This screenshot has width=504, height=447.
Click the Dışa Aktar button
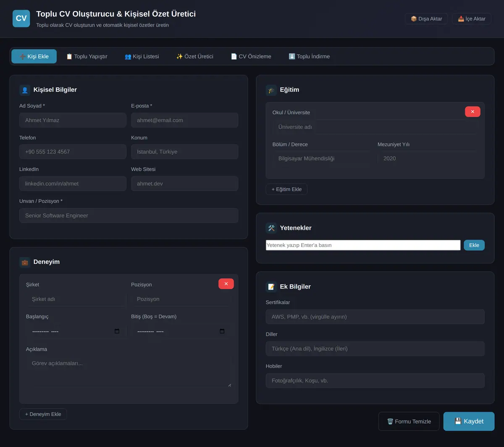coord(426,19)
